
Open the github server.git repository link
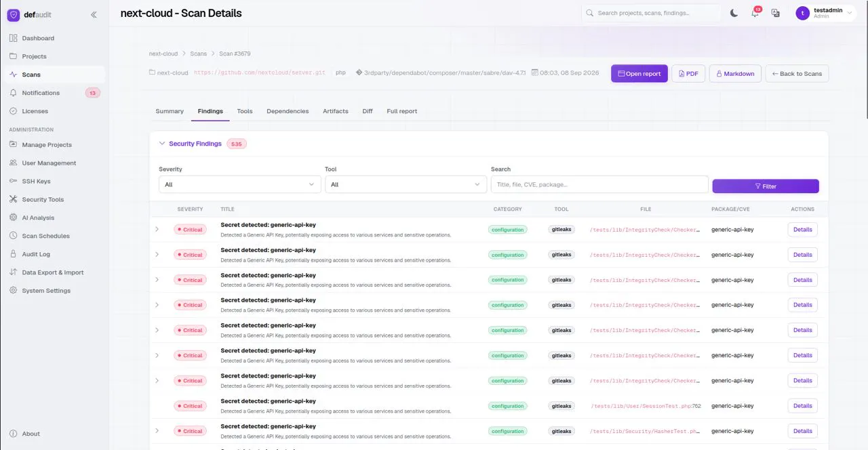coord(260,73)
